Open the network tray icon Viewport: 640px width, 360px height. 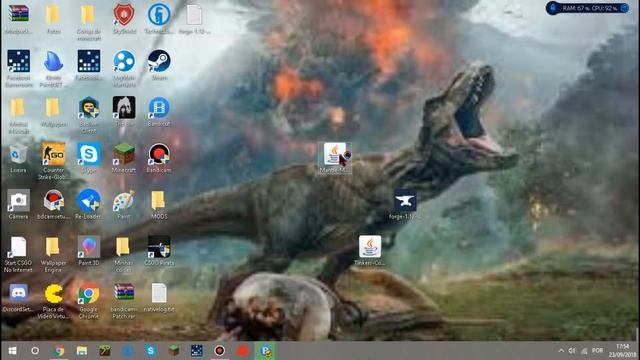click(584, 351)
